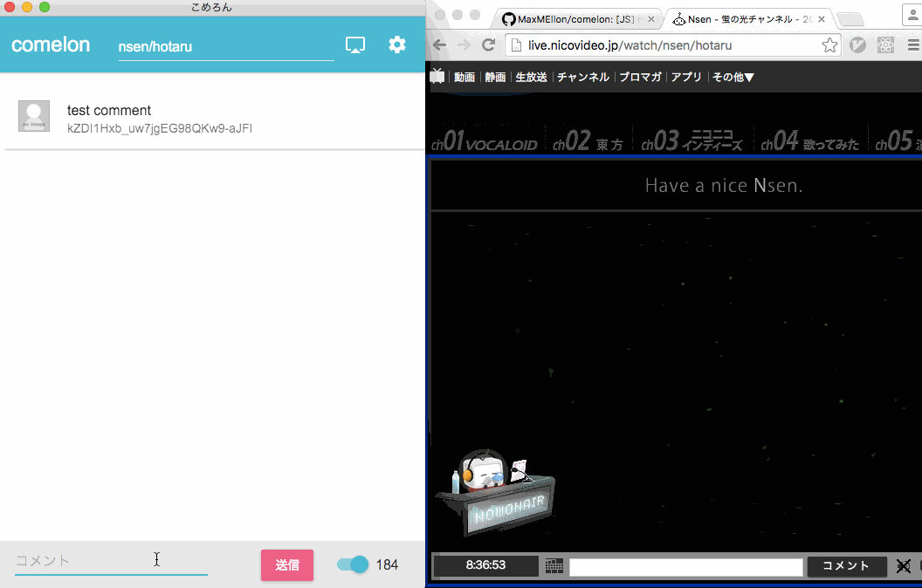
Task: Click the Chrome address bar URL
Action: pos(630,45)
